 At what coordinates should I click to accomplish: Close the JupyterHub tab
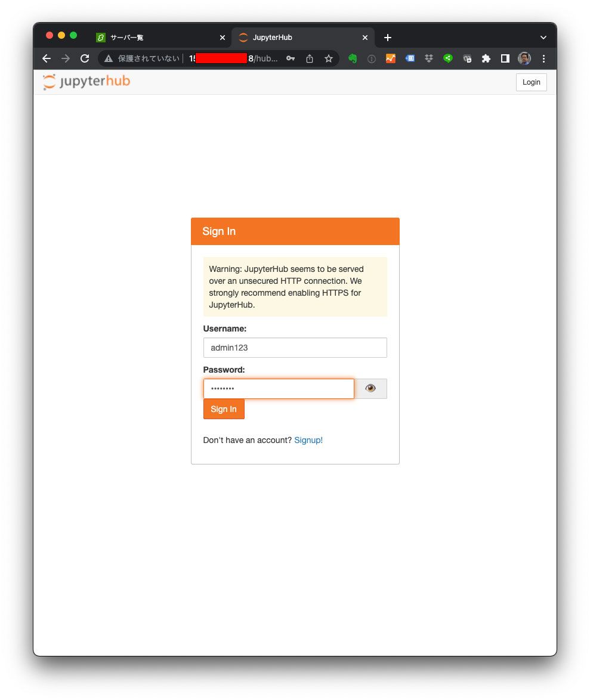coord(365,38)
